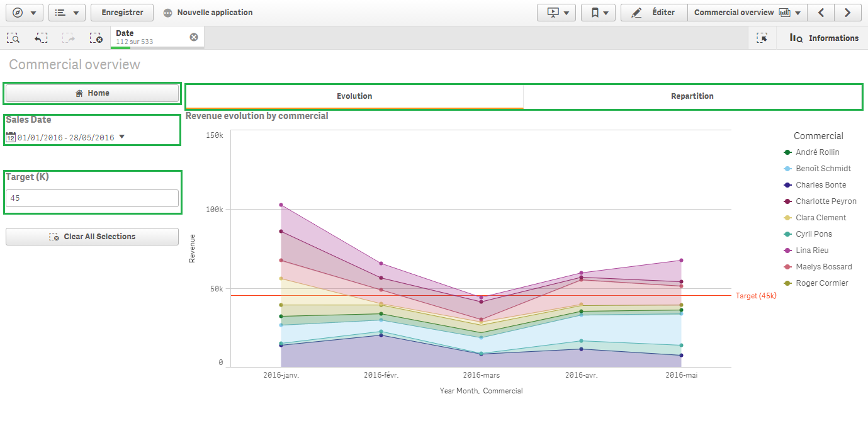Click the Home button
This screenshot has height=428, width=868.
click(x=93, y=93)
